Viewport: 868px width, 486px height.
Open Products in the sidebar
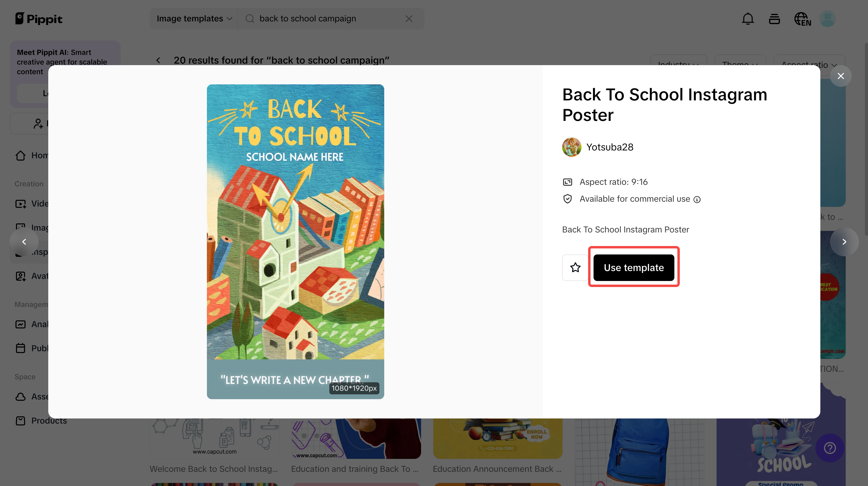point(49,421)
